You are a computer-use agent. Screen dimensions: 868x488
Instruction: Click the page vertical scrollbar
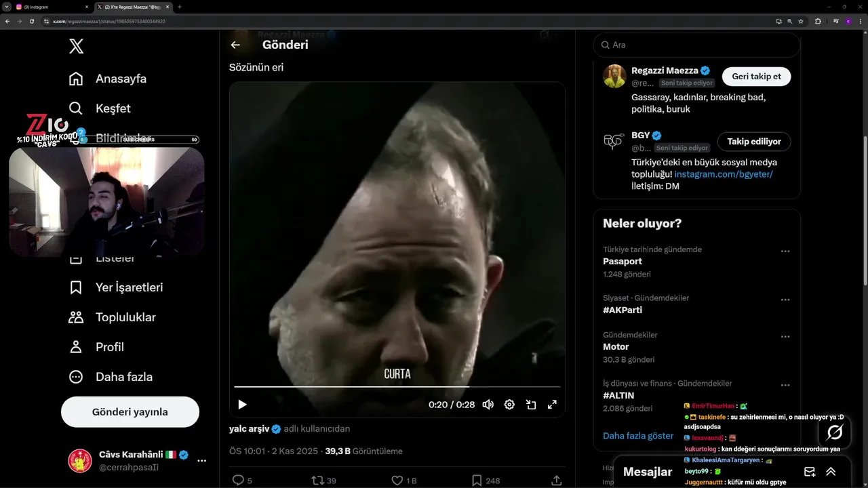865,211
